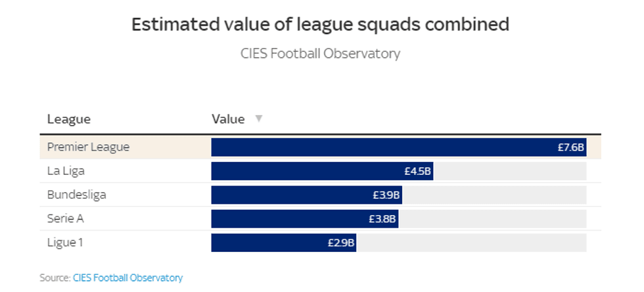Select the Premier League row label

click(88, 147)
